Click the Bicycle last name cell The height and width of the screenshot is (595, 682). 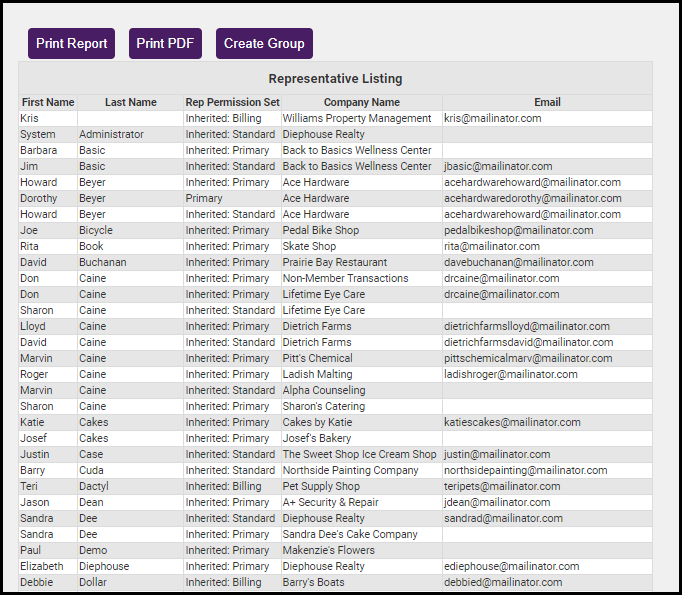tap(130, 230)
